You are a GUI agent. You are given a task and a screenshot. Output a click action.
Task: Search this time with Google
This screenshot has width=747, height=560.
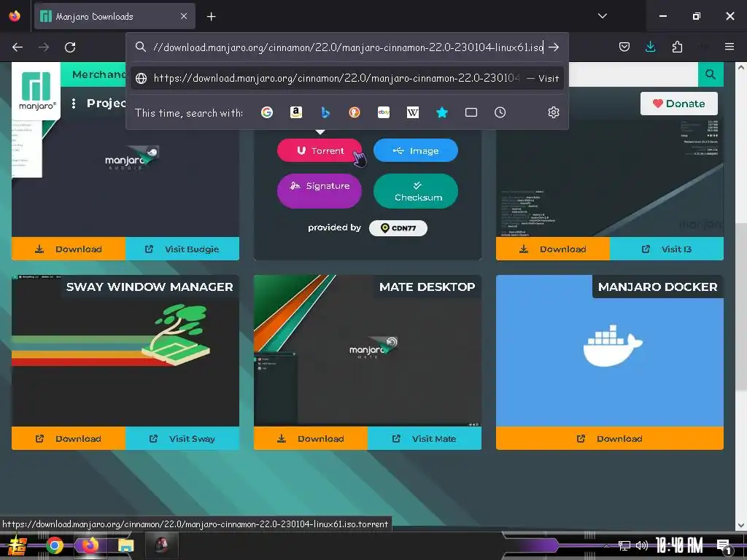coord(267,112)
